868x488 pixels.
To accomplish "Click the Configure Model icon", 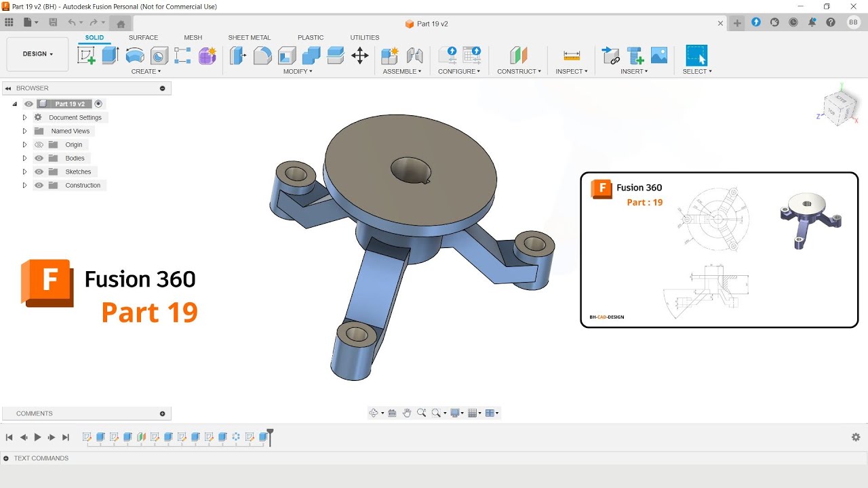I will coord(448,56).
